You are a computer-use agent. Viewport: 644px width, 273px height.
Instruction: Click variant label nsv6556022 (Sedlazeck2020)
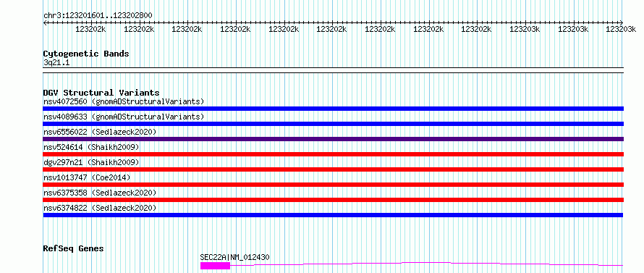point(100,132)
